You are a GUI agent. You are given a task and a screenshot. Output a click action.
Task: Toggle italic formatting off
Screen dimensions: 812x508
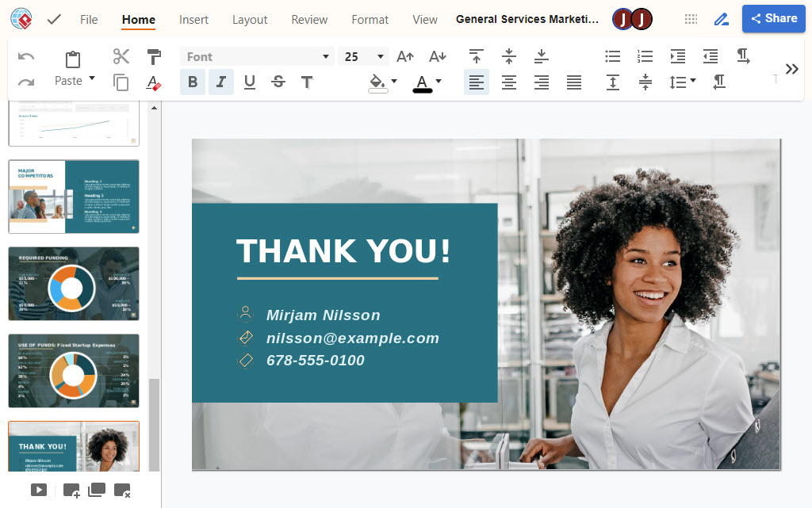click(220, 82)
